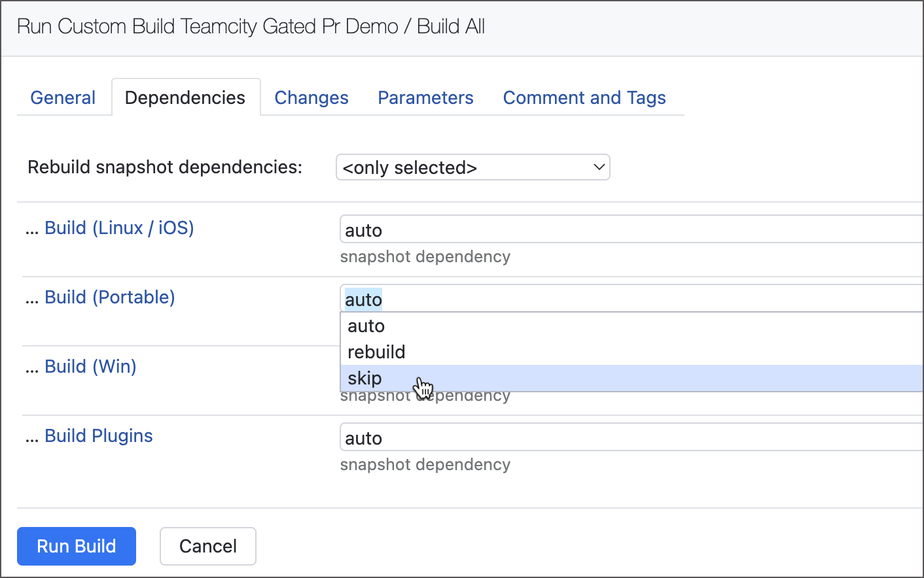Open the Changes tab
The width and height of the screenshot is (924, 578).
click(311, 98)
